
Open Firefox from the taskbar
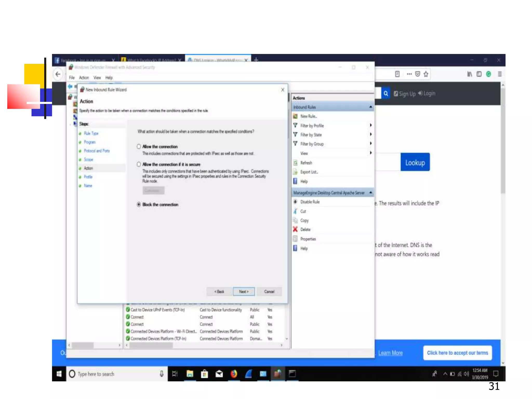point(234,374)
